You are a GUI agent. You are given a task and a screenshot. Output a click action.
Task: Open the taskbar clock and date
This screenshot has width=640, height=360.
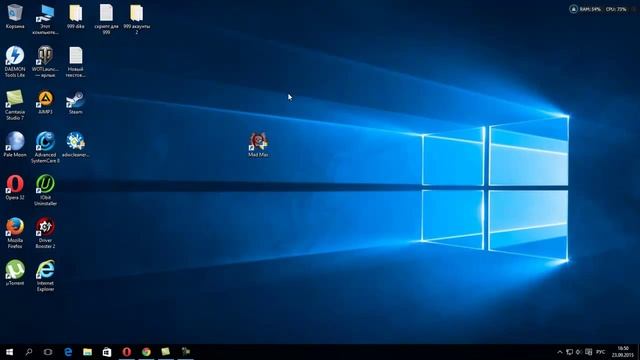[622, 352]
